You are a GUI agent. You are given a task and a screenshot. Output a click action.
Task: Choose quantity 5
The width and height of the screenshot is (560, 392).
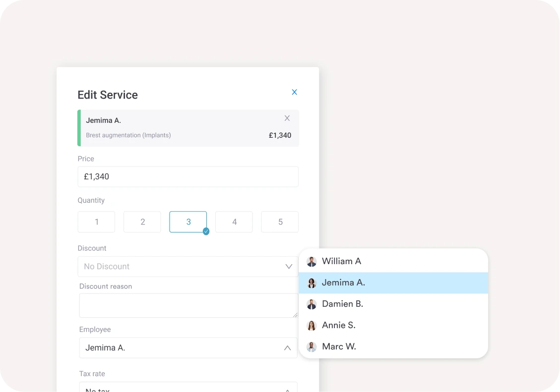click(280, 222)
